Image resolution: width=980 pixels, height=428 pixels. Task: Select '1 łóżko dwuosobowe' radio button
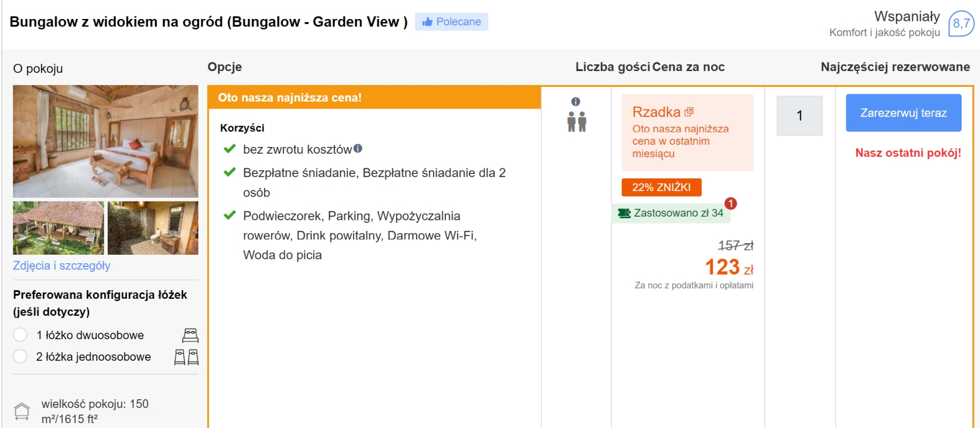pos(20,335)
